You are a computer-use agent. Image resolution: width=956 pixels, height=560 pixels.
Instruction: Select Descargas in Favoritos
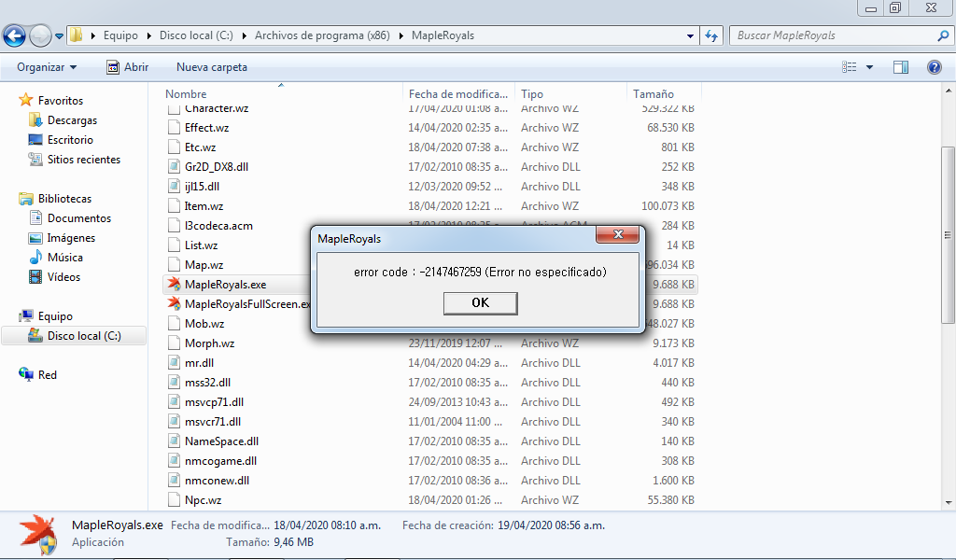point(72,120)
